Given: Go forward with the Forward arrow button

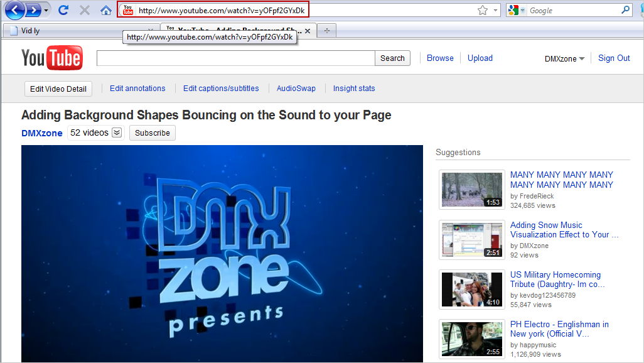Looking at the screenshot, I should 33,10.
